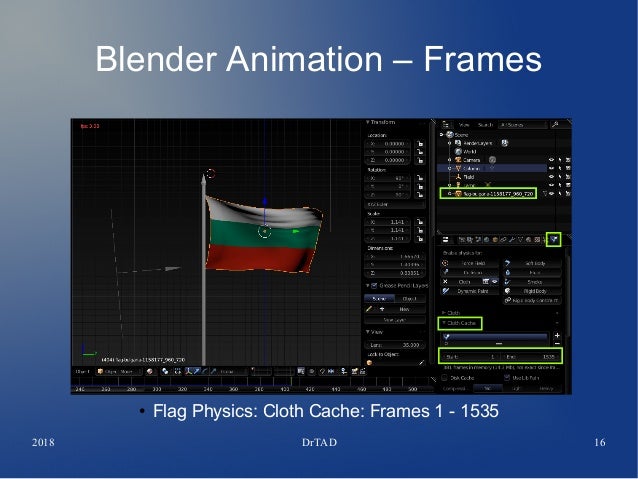The width and height of the screenshot is (638, 479).
Task: Click the Location X 0.00000 field
Action: coord(387,144)
